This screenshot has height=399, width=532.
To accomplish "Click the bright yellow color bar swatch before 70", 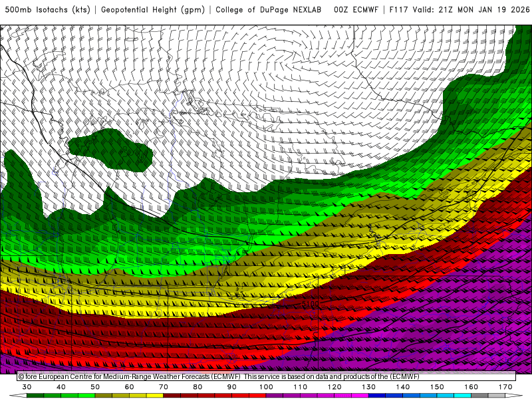I will tap(155, 396).
